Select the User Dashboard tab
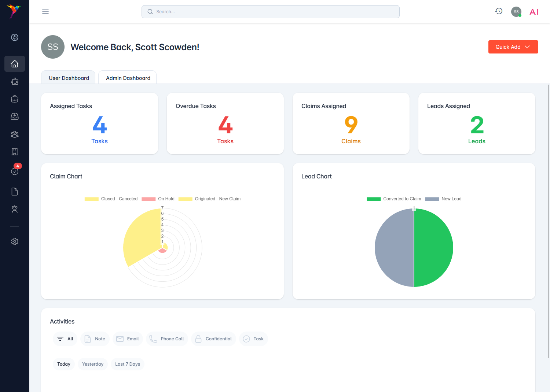This screenshot has height=392, width=550. 68,78
